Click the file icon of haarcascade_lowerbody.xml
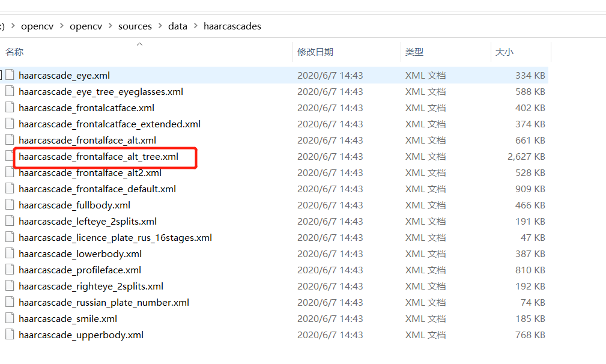 tap(10, 253)
